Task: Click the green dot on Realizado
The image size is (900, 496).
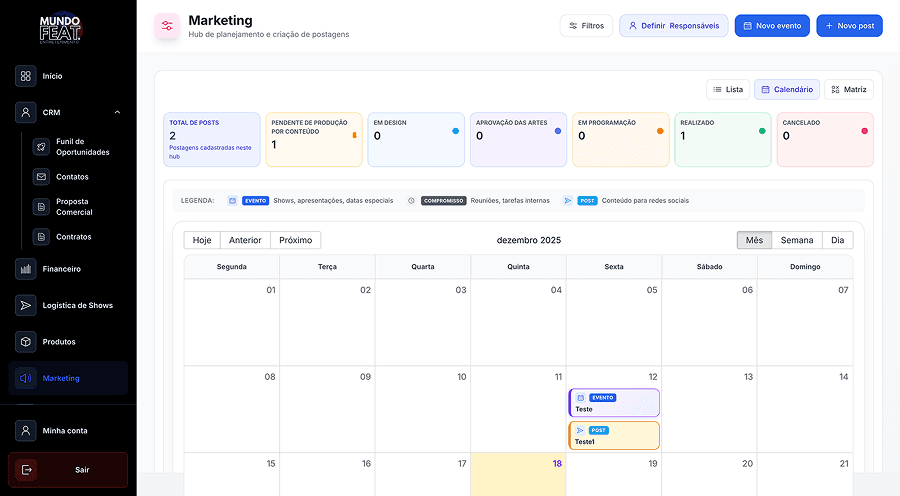Action: [x=762, y=131]
